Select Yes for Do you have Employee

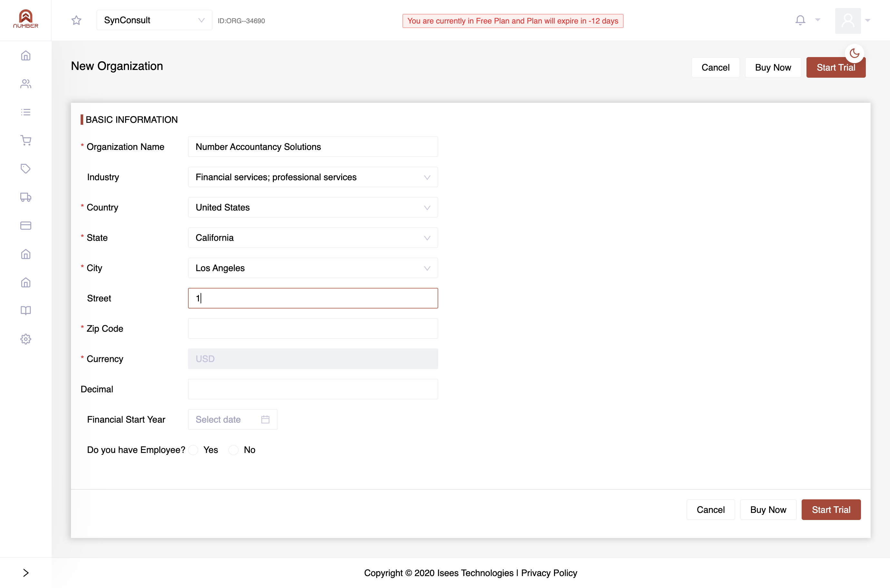pos(193,450)
